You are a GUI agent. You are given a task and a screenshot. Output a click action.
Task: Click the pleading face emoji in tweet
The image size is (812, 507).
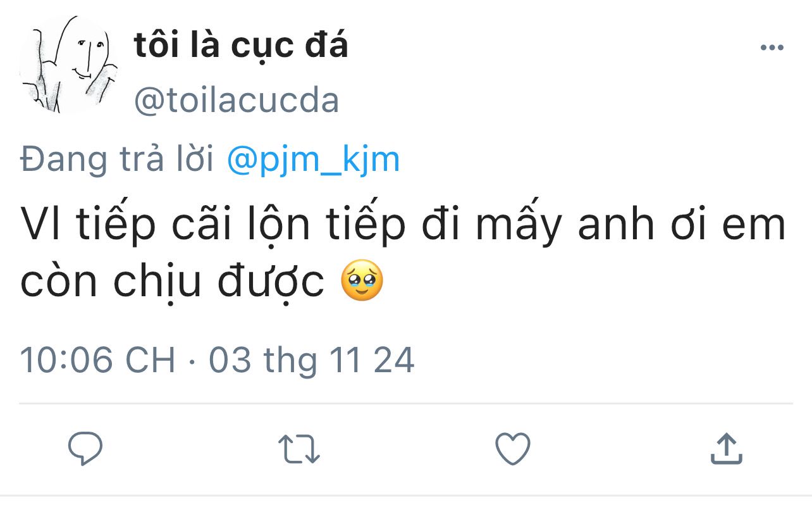pyautogui.click(x=362, y=280)
